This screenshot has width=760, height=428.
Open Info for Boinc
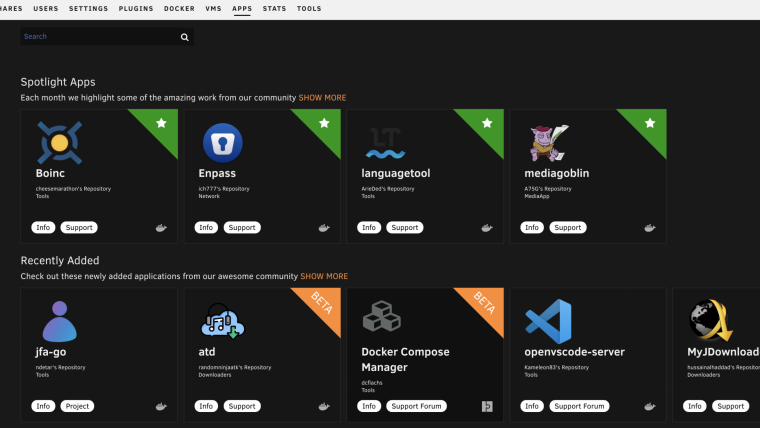(x=43, y=227)
